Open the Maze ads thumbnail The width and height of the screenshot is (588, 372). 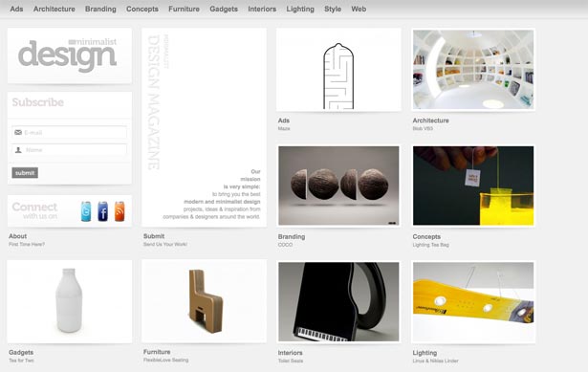[x=338, y=70]
